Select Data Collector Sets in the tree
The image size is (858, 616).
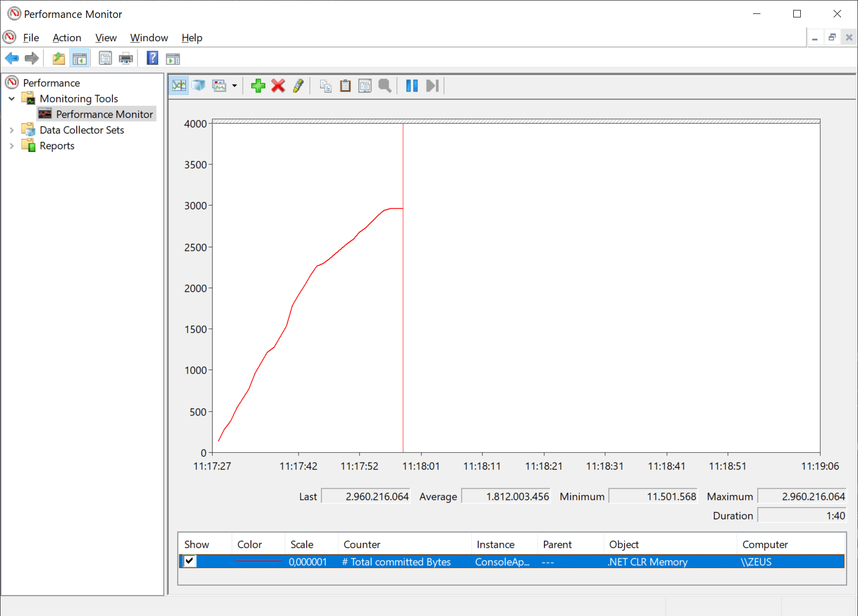point(82,130)
